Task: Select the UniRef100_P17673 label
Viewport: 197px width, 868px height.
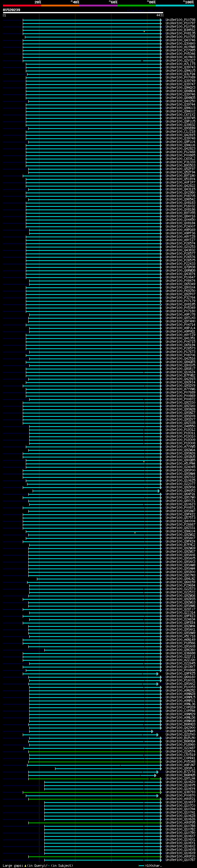Action: (180, 352)
